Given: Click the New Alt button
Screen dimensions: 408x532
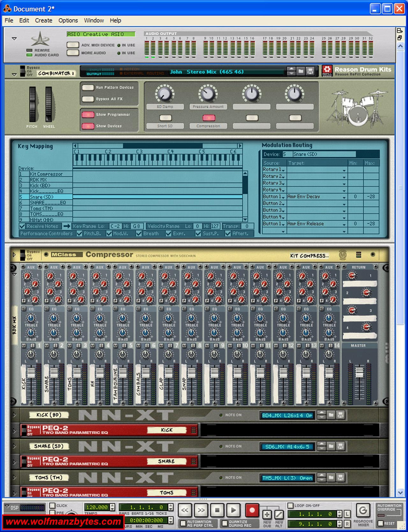Looking at the screenshot, I should [x=279, y=514].
